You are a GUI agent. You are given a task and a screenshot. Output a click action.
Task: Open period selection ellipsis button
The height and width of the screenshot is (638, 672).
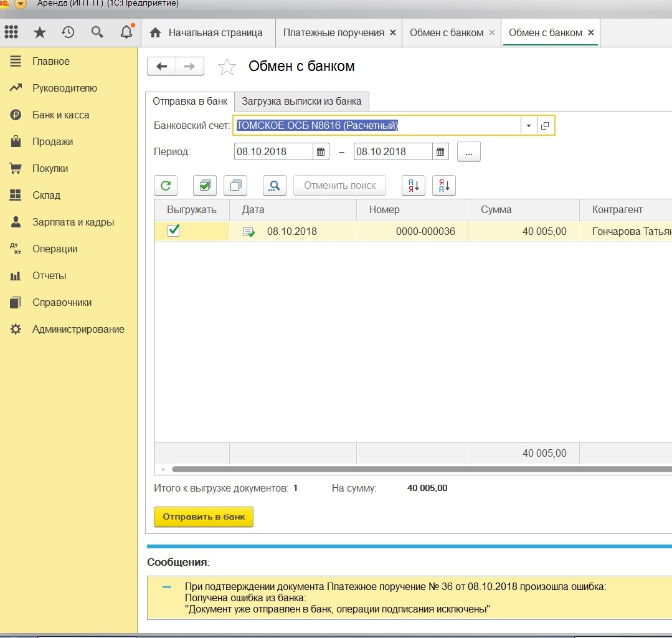pyautogui.click(x=468, y=151)
